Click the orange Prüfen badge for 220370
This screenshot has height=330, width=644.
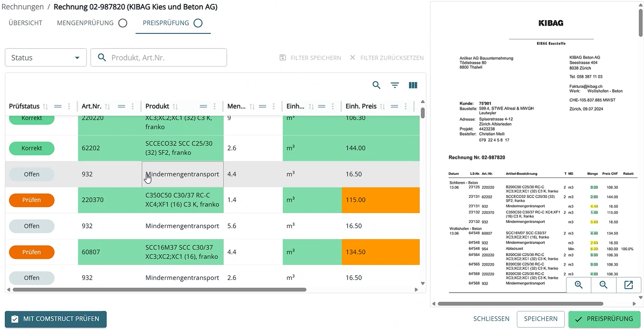31,200
